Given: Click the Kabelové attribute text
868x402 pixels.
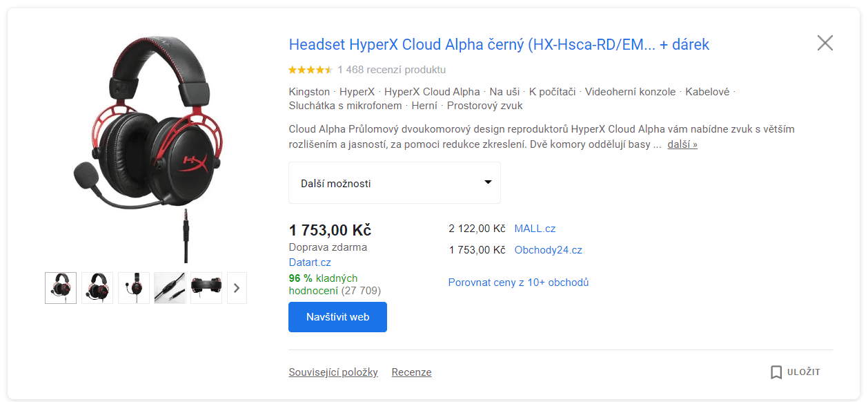Looking at the screenshot, I should tap(707, 92).
